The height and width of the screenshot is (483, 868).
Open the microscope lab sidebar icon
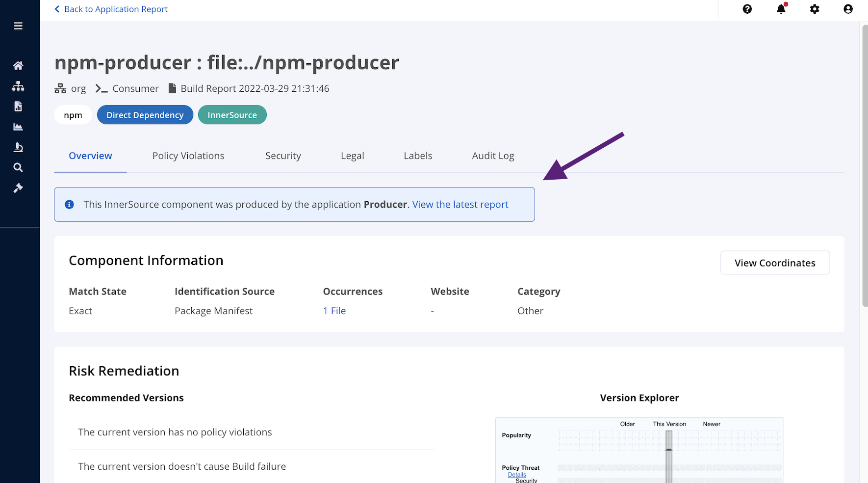[18, 147]
